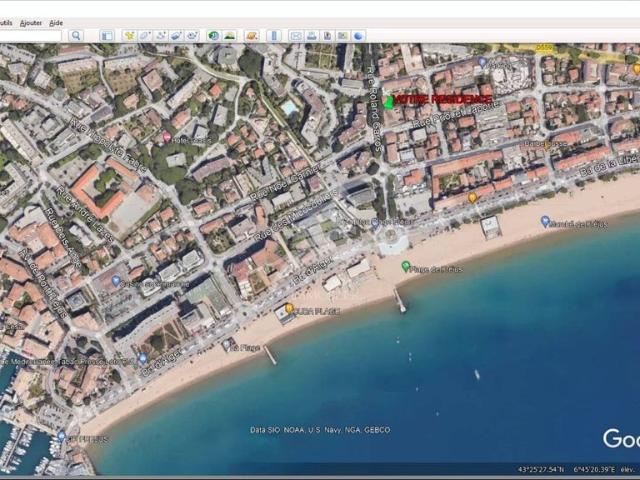Click the latitude readout in status bar
Screen dimensions: 640x480
pos(541,469)
